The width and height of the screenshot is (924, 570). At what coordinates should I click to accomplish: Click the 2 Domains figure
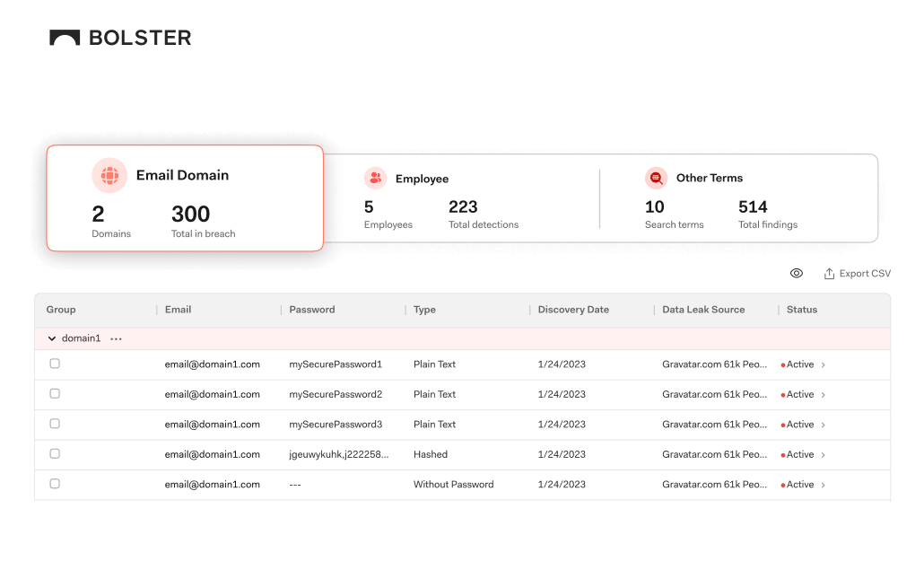(98, 214)
